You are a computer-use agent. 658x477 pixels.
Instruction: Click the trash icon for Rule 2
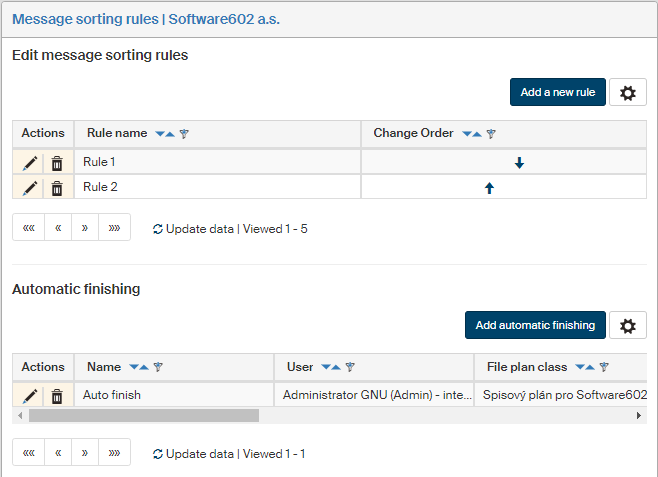pos(57,188)
